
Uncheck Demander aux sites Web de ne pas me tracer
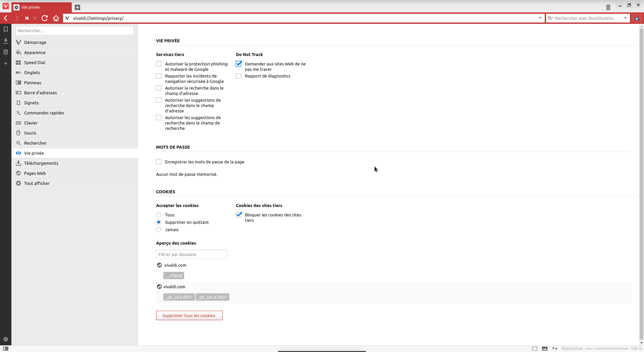(239, 64)
